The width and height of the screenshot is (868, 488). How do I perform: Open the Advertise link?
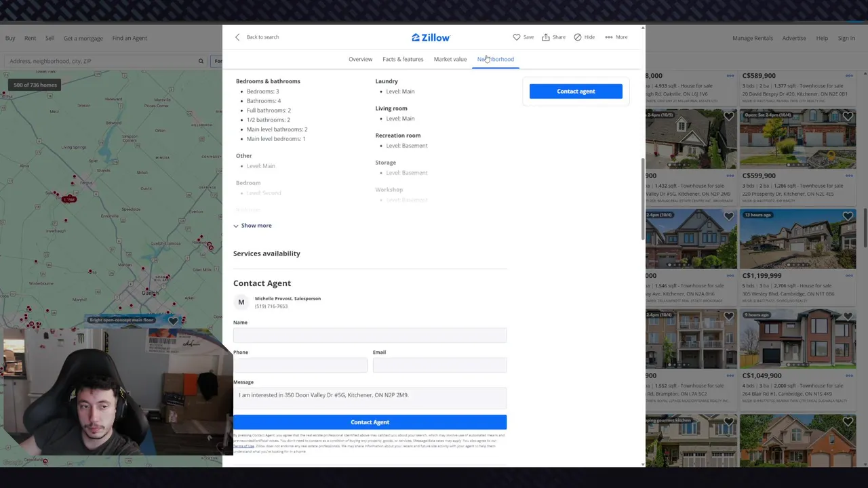(794, 39)
